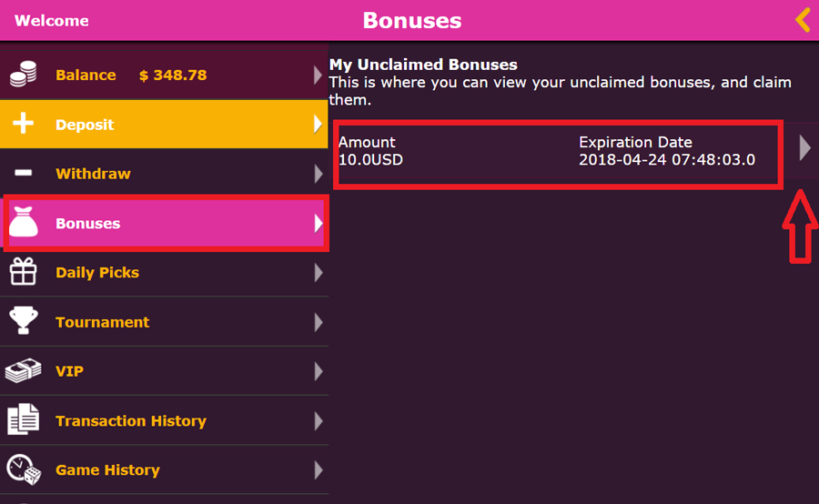The image size is (819, 504).
Task: Open Transaction History from the sidebar
Action: coord(130,421)
